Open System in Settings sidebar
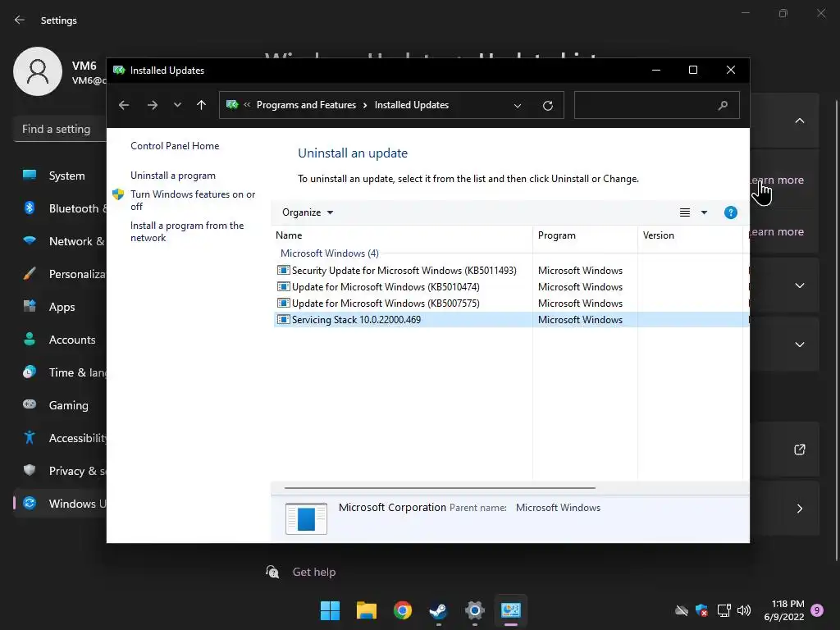The image size is (840, 630). click(60, 176)
